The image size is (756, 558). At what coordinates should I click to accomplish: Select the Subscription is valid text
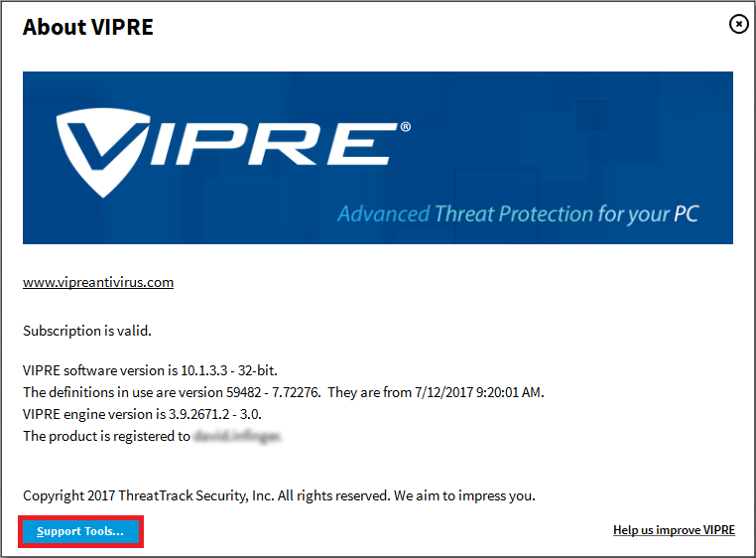point(87,330)
